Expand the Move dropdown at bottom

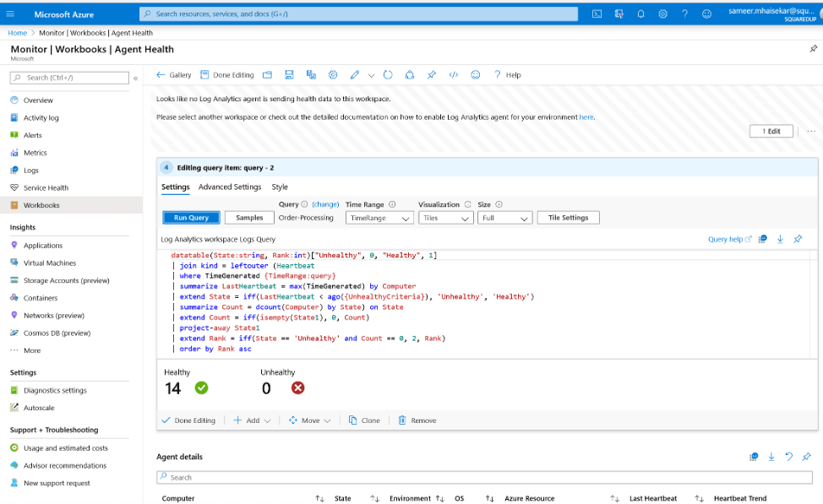tap(309, 420)
